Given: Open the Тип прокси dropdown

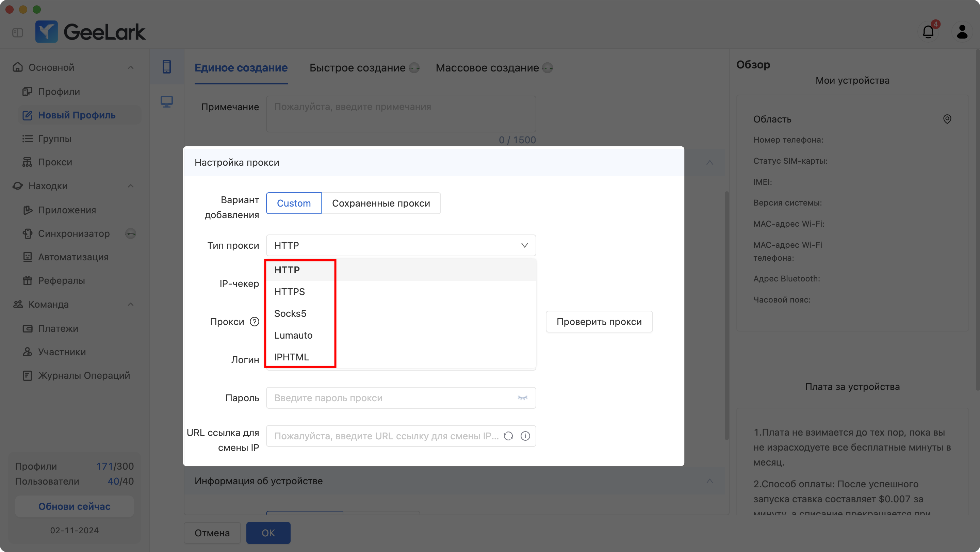Looking at the screenshot, I should (401, 245).
